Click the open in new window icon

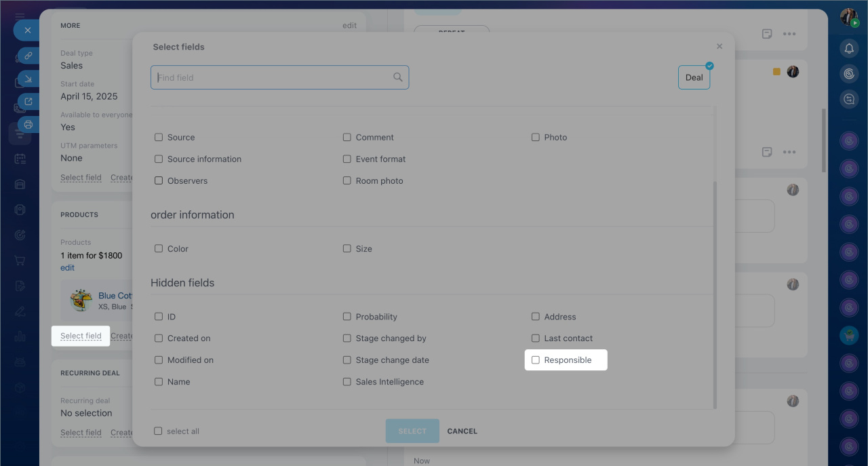point(28,102)
